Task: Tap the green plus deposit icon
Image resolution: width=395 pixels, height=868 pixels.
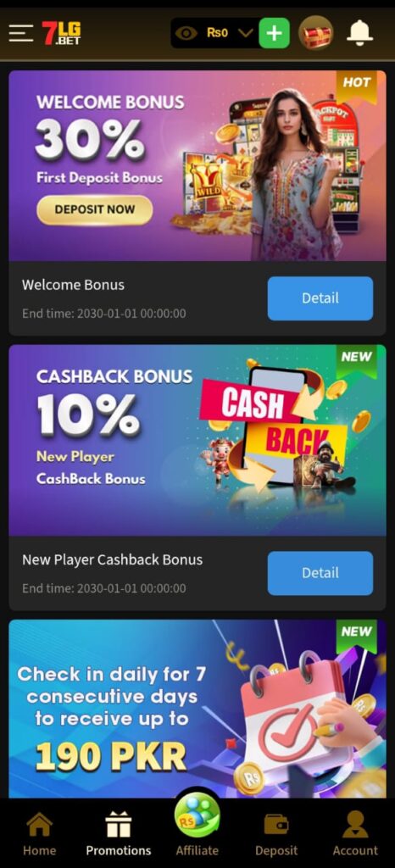Action: (275, 33)
